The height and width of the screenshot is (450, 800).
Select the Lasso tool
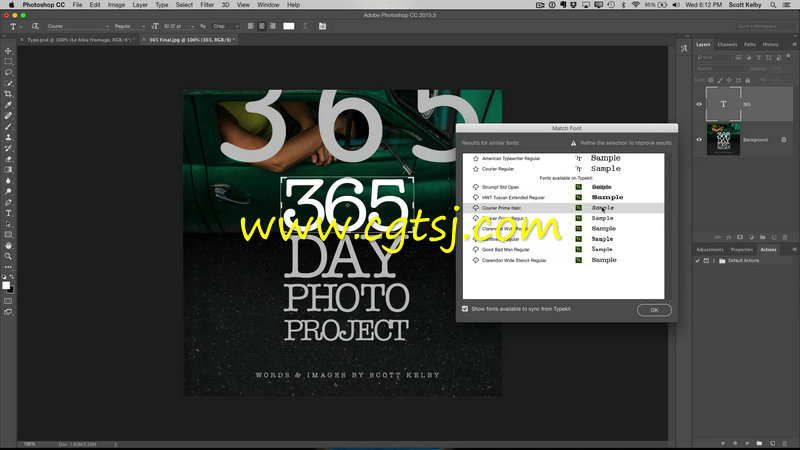coord(8,72)
